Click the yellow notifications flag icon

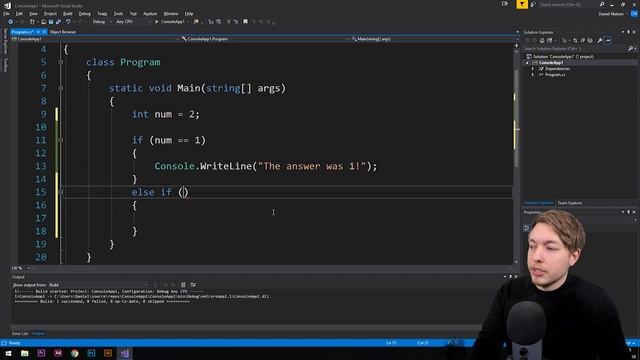pos(522,4)
